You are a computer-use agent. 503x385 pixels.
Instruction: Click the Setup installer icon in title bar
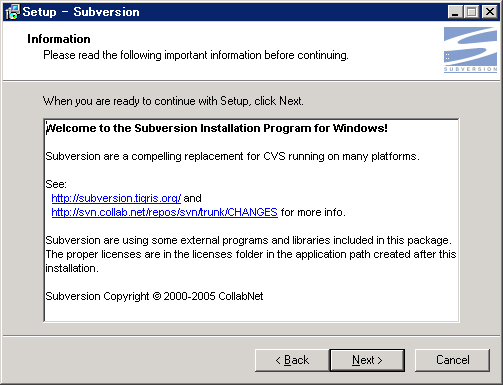(13, 12)
